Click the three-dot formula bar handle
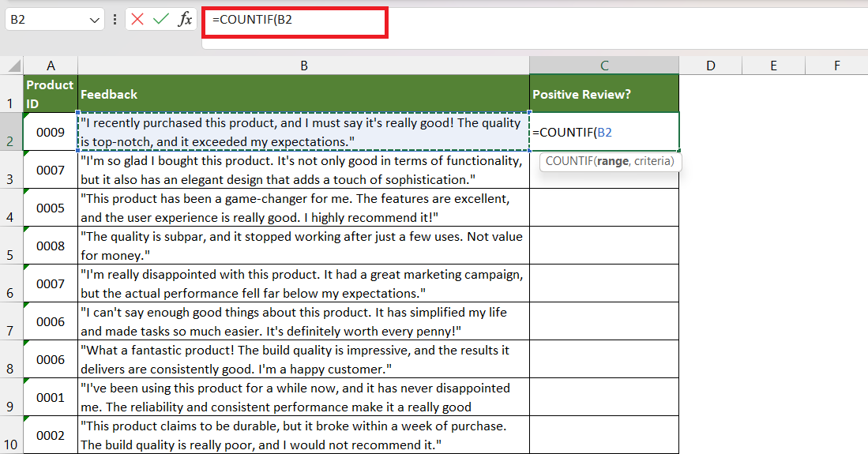868x454 pixels. click(x=115, y=20)
